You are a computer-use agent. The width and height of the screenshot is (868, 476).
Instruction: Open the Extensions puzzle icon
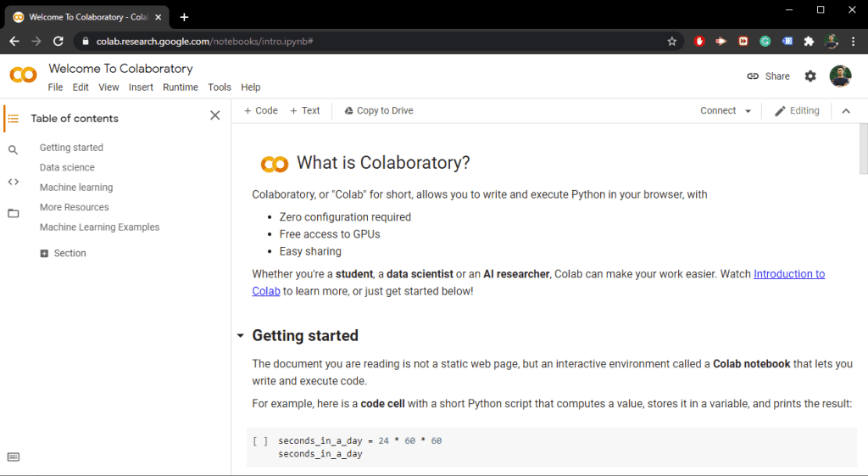[809, 42]
